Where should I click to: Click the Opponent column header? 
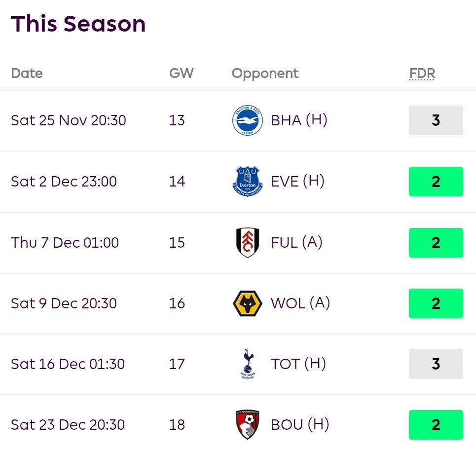click(265, 74)
